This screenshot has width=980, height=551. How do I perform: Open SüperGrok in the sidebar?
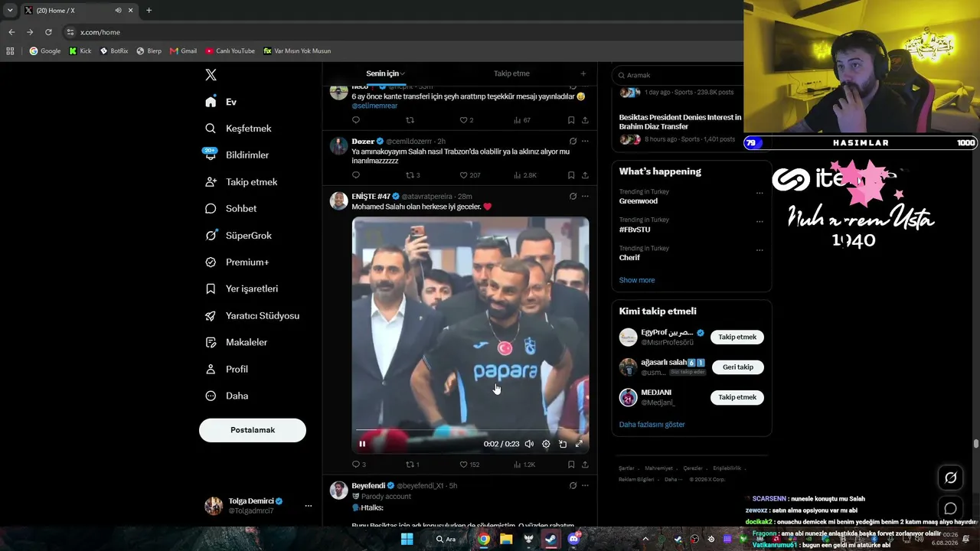238,236
